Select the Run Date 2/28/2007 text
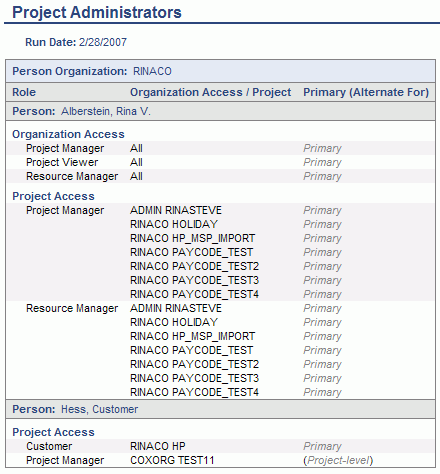The height and width of the screenshot is (474, 440). (76, 42)
